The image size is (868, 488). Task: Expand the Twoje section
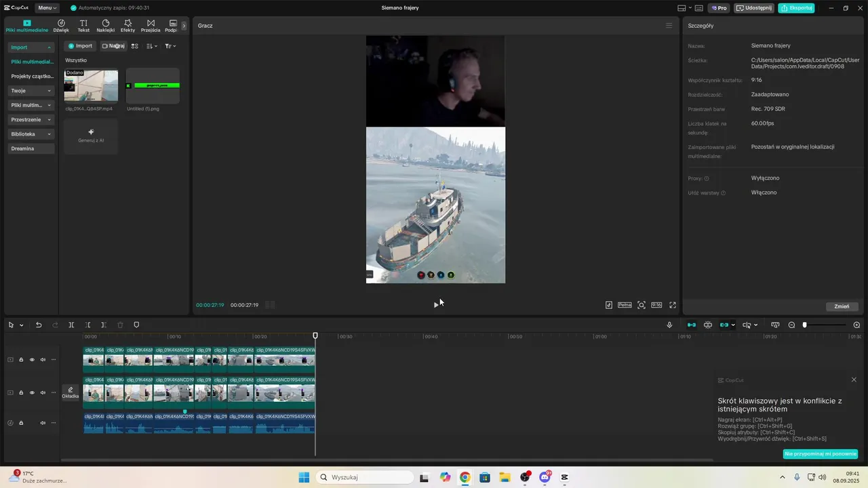[31, 91]
